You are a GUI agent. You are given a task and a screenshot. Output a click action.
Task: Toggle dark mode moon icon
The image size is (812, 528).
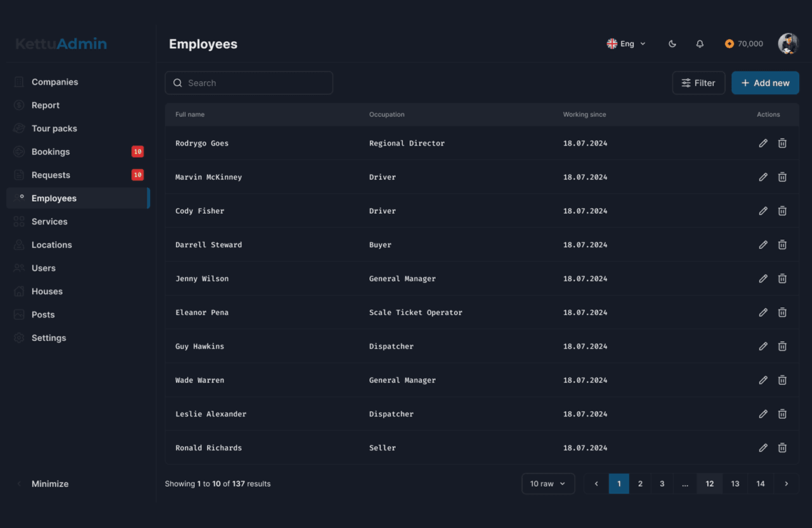[x=672, y=44]
